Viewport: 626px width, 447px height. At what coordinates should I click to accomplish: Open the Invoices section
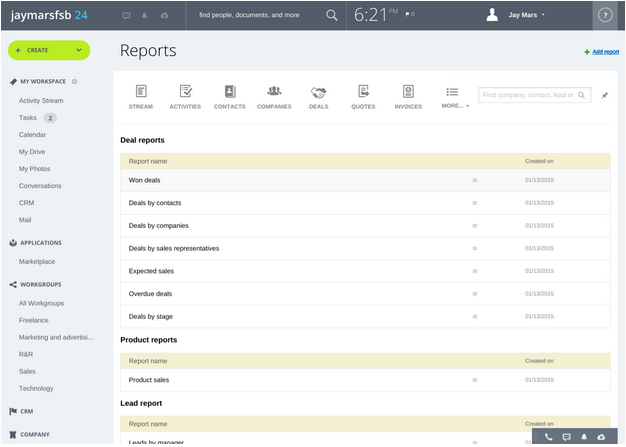click(x=408, y=97)
